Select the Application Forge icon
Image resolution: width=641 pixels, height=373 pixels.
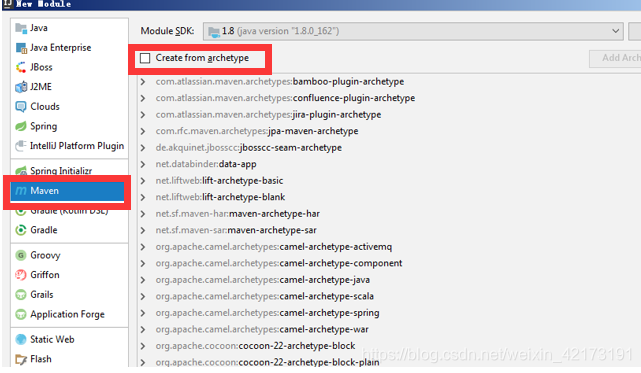click(21, 314)
